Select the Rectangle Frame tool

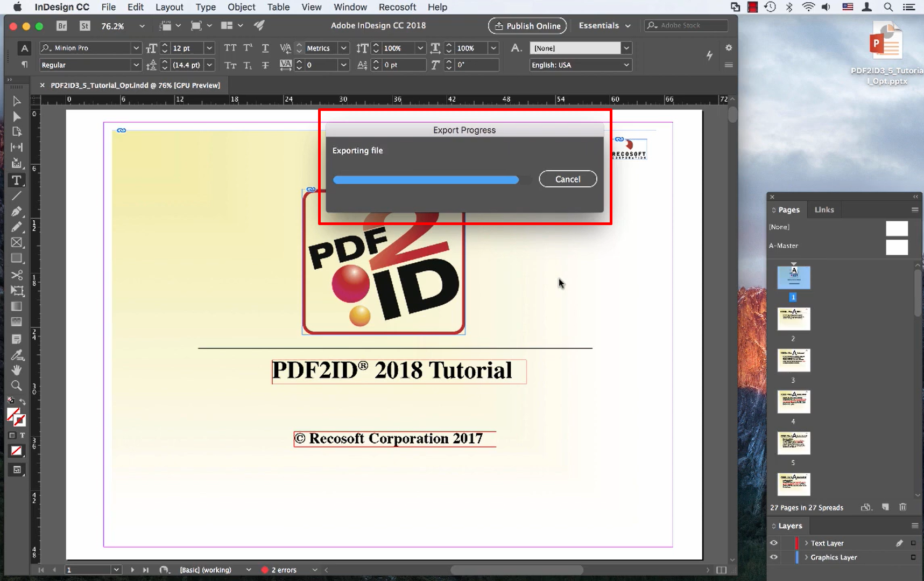17,242
